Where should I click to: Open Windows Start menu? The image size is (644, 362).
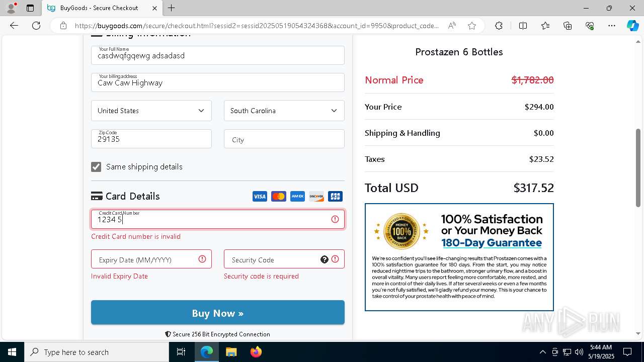coord(12,352)
